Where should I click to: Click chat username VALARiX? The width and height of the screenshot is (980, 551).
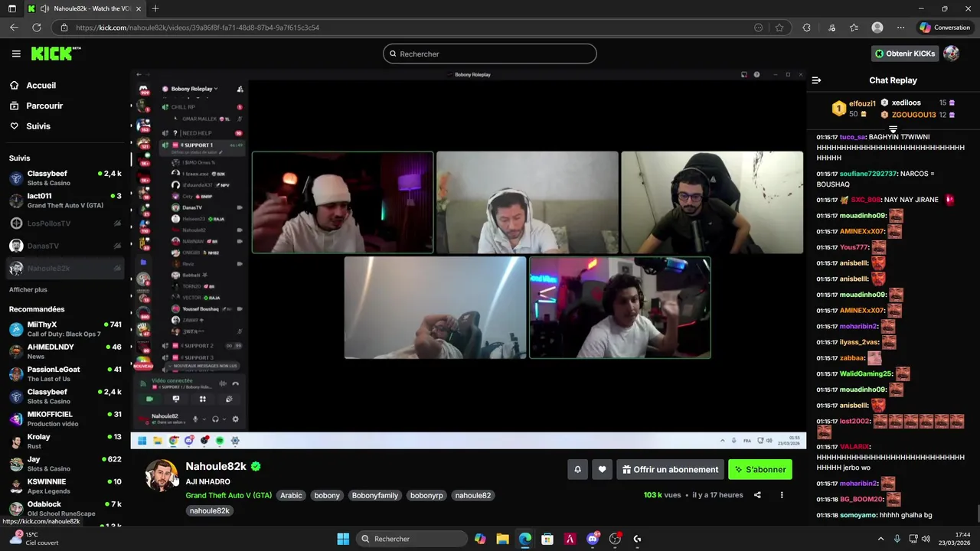(855, 447)
